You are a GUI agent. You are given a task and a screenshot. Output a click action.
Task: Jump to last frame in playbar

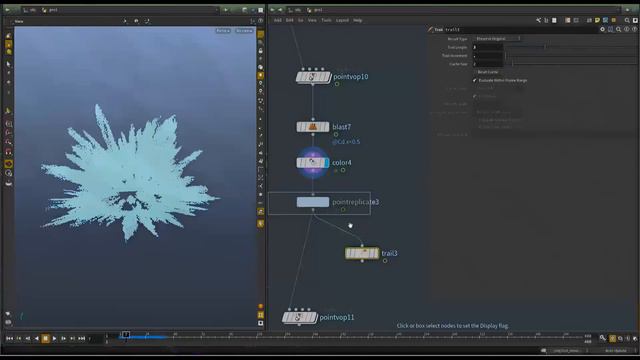(x=82, y=338)
